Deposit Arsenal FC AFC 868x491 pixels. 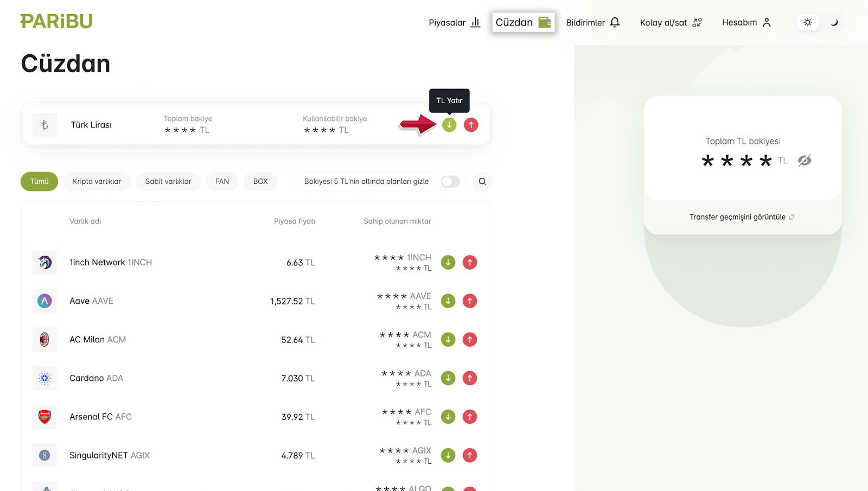tap(448, 417)
